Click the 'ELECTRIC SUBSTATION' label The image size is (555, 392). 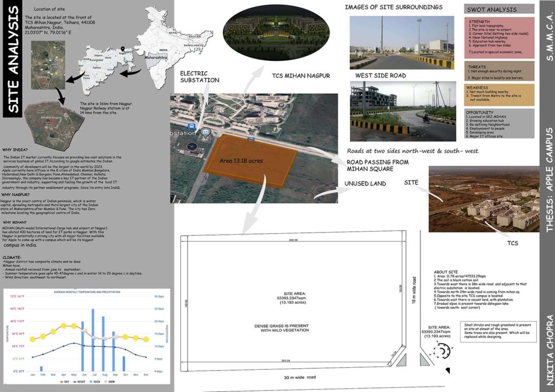[199, 77]
